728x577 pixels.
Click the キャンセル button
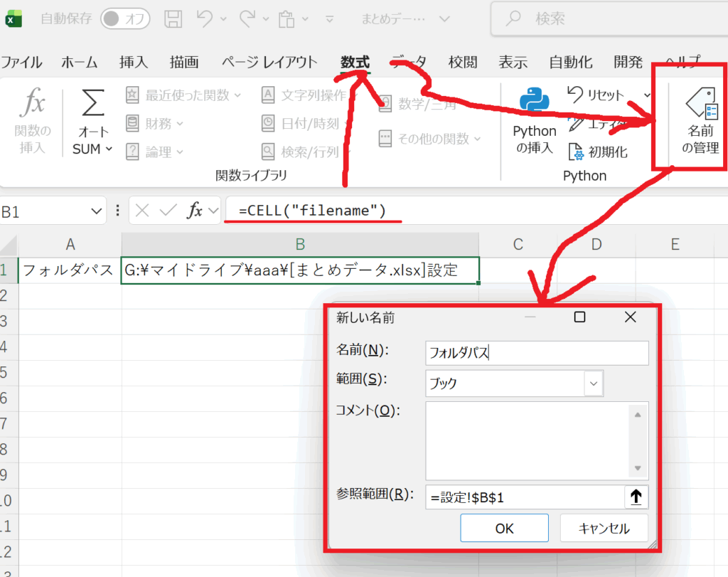tap(604, 529)
